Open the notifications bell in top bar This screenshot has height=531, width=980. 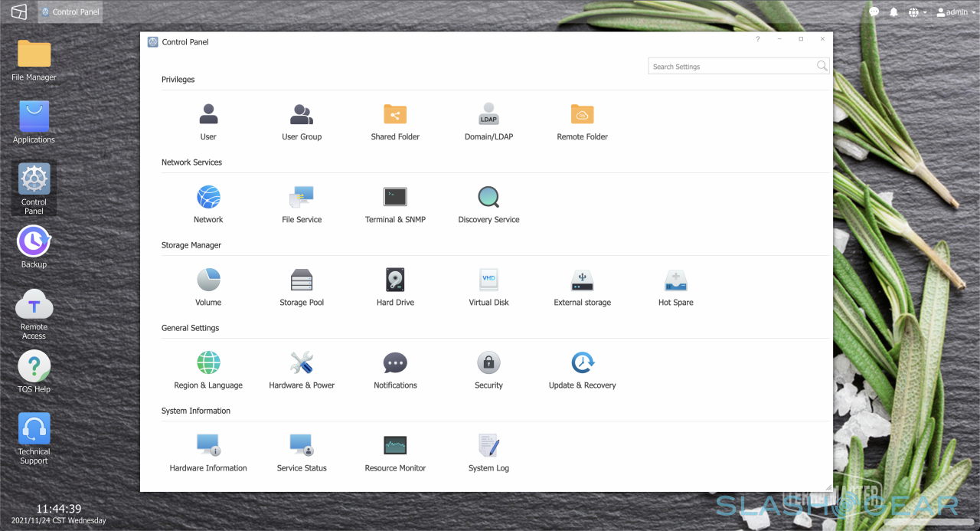pyautogui.click(x=893, y=12)
